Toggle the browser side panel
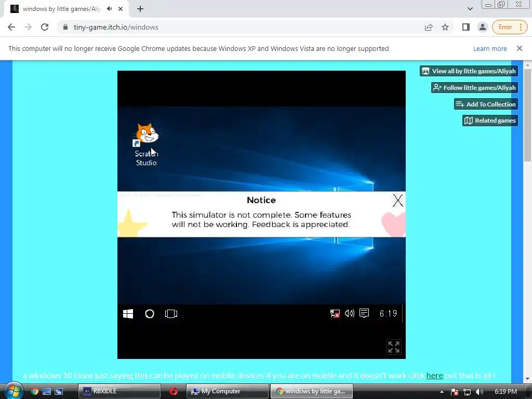The width and height of the screenshot is (532, 399). (466, 27)
